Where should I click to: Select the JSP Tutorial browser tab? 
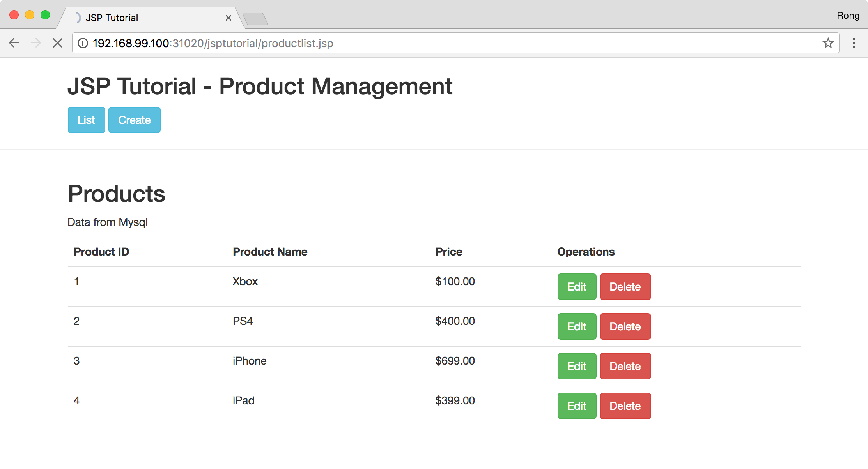coord(150,18)
